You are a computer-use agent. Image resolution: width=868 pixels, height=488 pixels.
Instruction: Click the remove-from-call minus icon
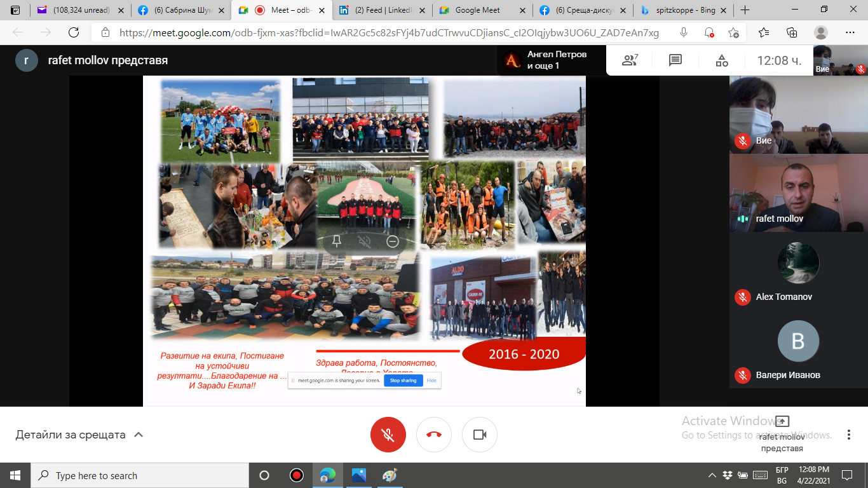(x=393, y=241)
